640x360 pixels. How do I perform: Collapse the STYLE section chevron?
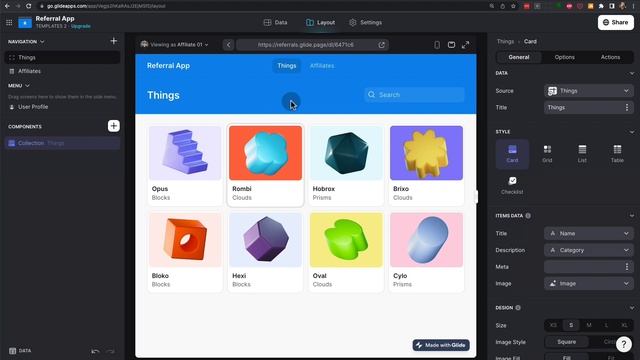click(x=631, y=132)
